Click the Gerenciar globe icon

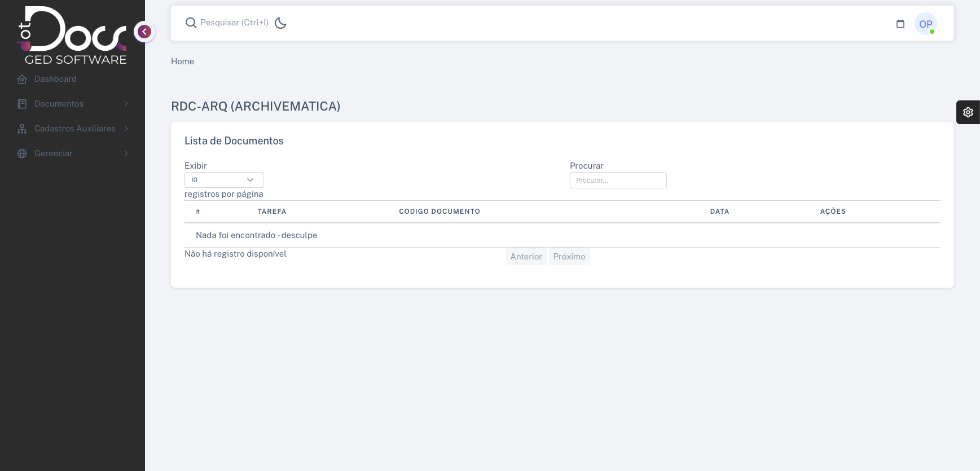click(22, 153)
